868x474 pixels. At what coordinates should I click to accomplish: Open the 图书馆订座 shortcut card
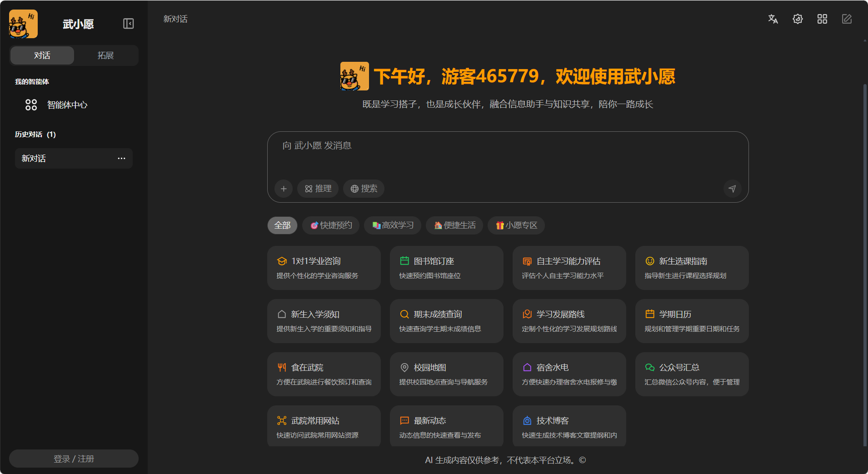tap(446, 268)
